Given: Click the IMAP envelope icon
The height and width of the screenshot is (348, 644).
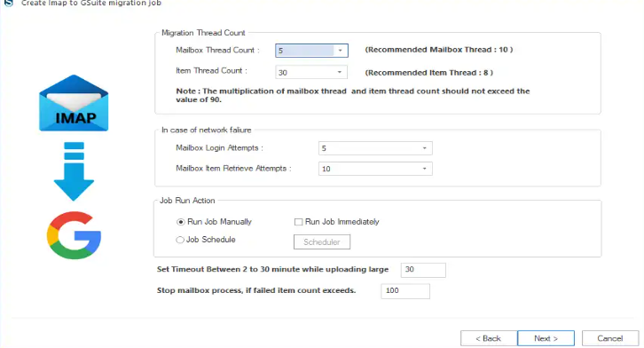Looking at the screenshot, I should pyautogui.click(x=74, y=103).
